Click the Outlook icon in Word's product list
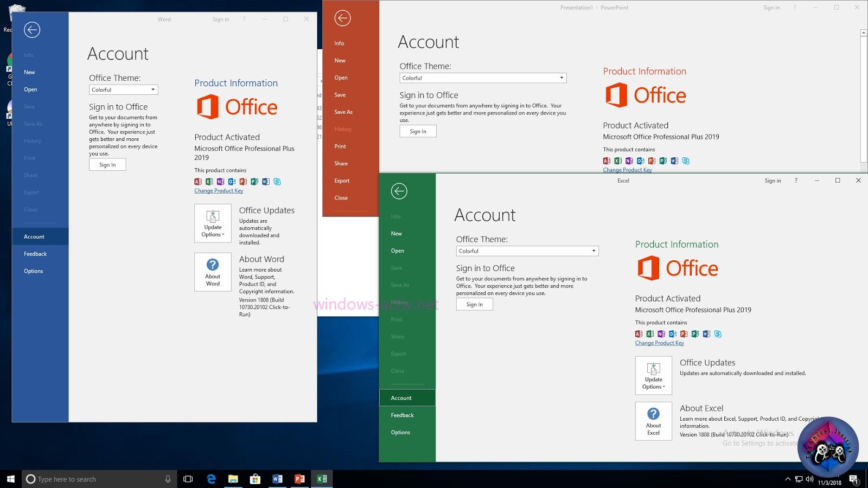Image resolution: width=868 pixels, height=488 pixels. pyautogui.click(x=232, y=182)
